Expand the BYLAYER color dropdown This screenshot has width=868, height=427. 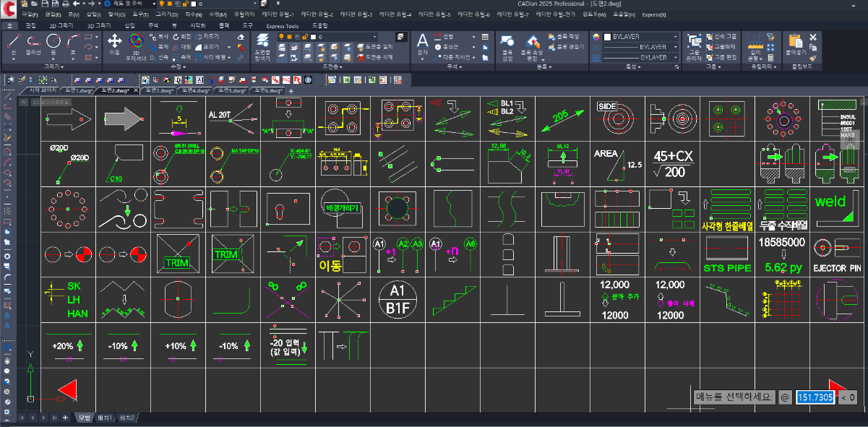coord(674,36)
